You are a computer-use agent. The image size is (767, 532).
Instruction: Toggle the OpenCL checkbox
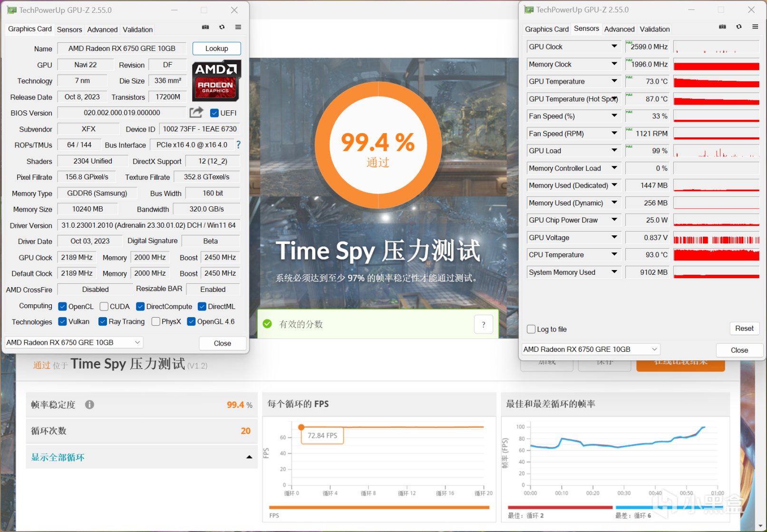62,307
